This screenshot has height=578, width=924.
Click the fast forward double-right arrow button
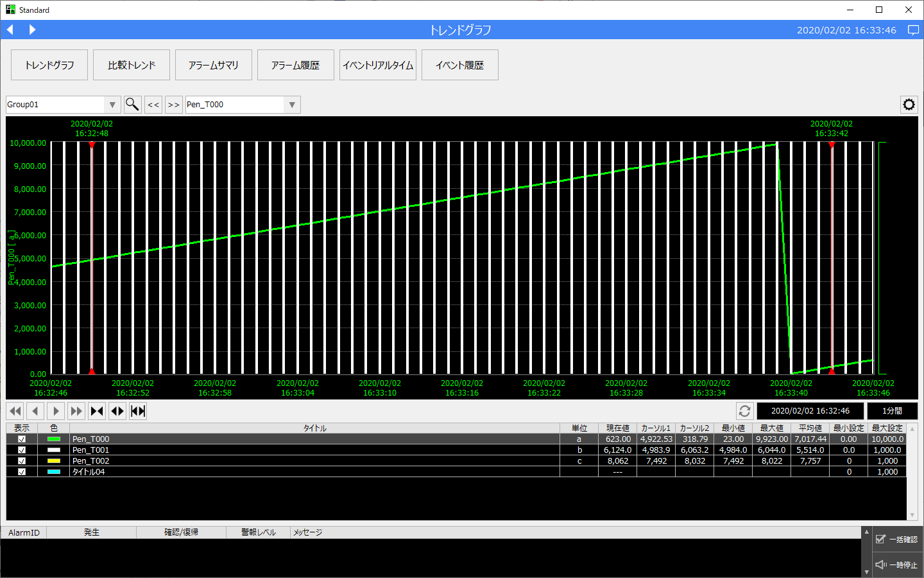click(76, 411)
